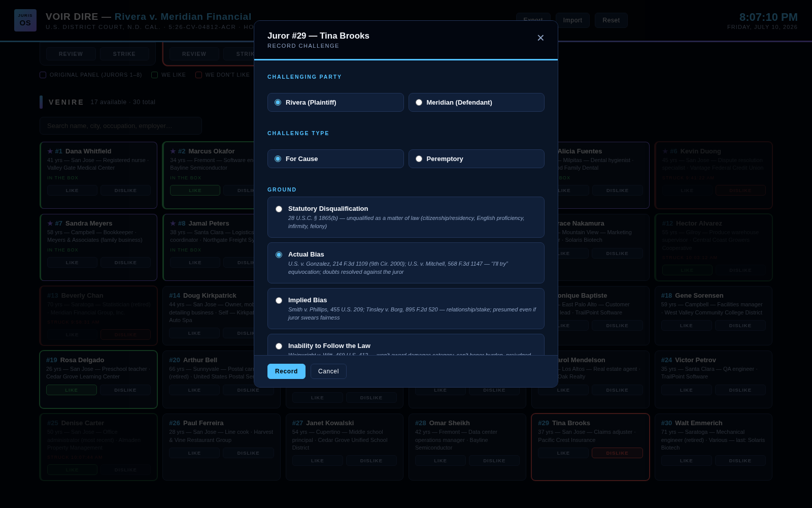Like juror #20 Arthur Bell
The height and width of the screenshot is (508, 812).
194,390
